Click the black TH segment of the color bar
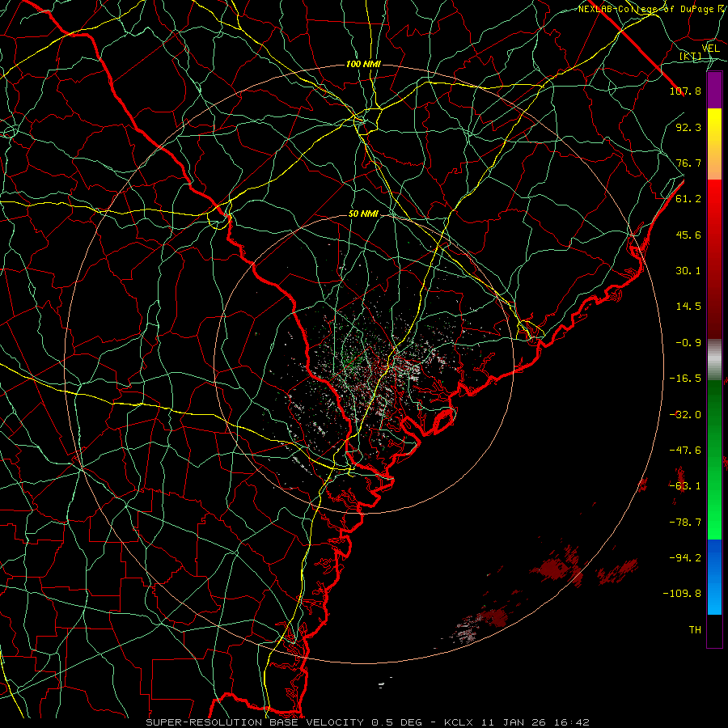728x728 pixels. coord(714,630)
